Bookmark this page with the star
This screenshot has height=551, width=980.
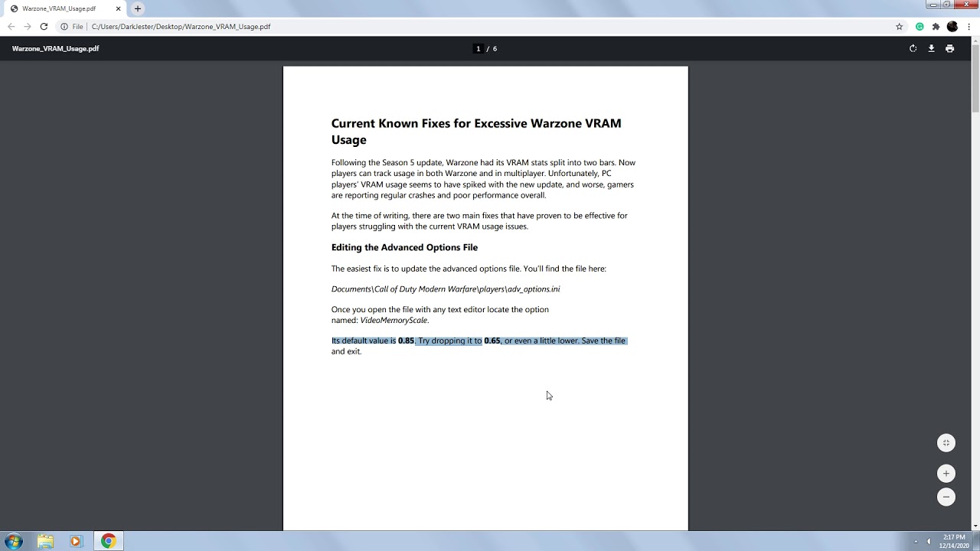[x=900, y=26]
